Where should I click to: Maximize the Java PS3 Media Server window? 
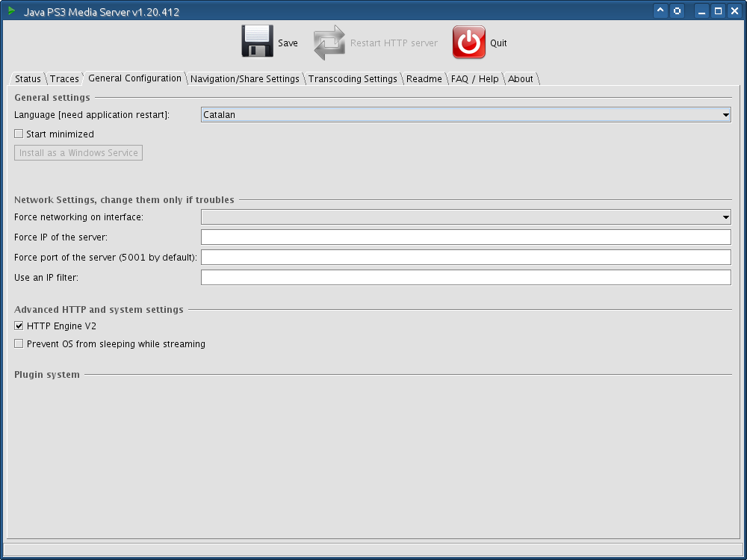(x=719, y=10)
